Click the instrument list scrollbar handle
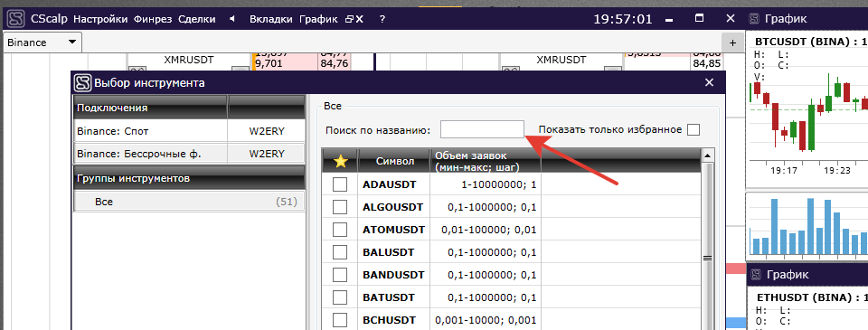Image resolution: width=868 pixels, height=330 pixels. (707, 258)
